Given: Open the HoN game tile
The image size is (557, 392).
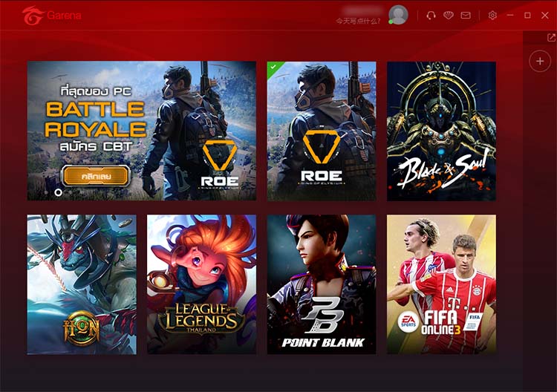Looking at the screenshot, I should pos(82,284).
